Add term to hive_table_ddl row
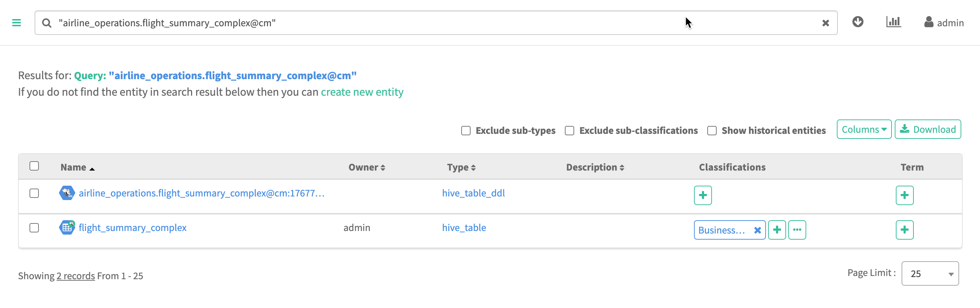Viewport: 980px width, 308px height. 904,195
